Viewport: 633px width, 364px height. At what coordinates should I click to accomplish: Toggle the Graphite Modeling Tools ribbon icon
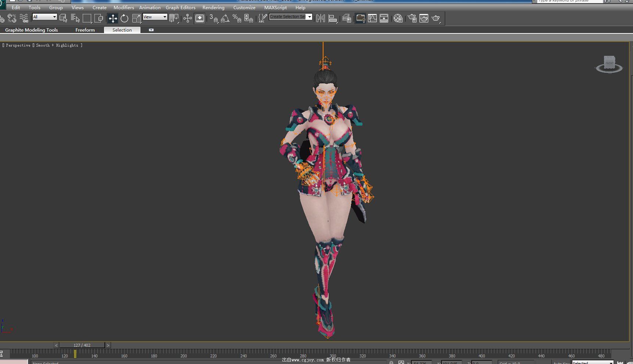360,18
